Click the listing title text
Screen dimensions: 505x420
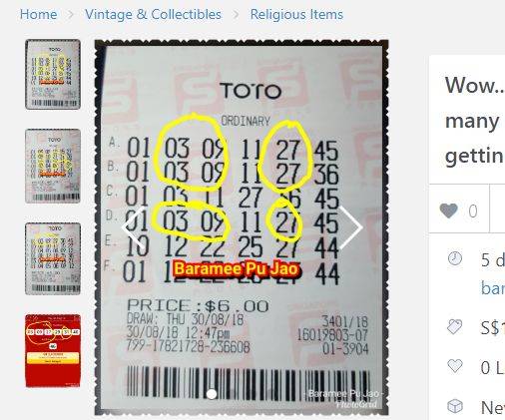tap(475, 121)
